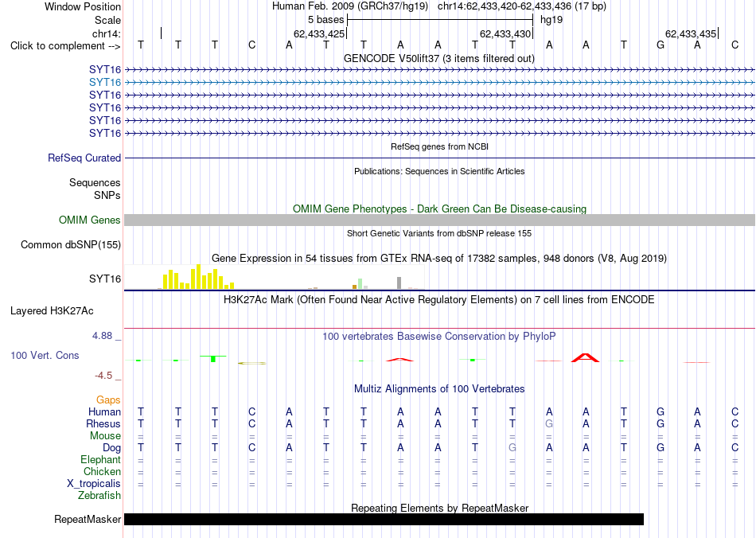This screenshot has height=538, width=756.
Task: Select the Chicken alignment row label
Action: (102, 472)
